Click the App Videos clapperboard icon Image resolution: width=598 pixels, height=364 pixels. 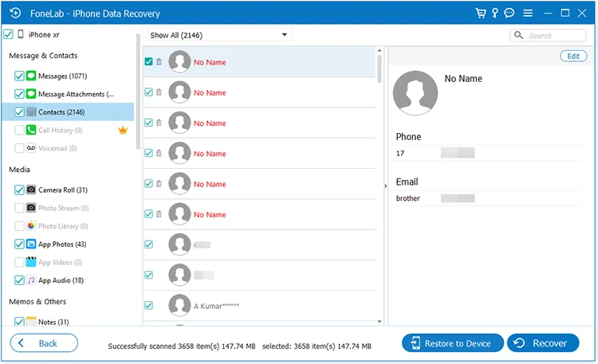pos(31,262)
